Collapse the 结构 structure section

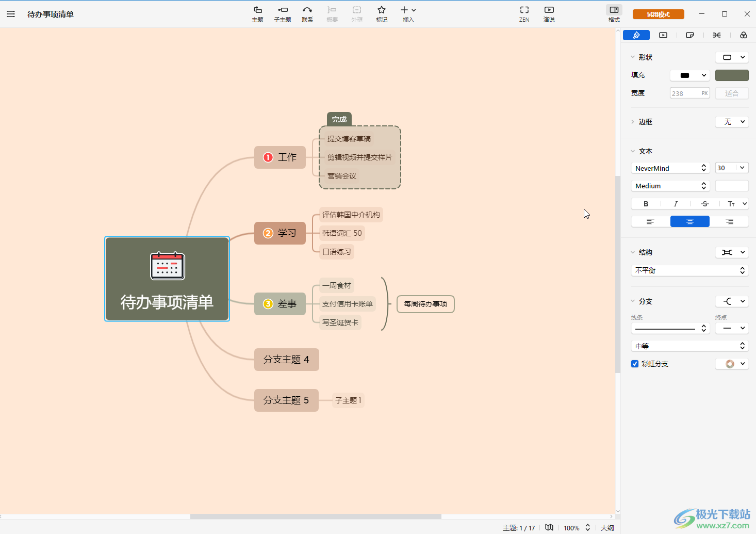(x=633, y=252)
